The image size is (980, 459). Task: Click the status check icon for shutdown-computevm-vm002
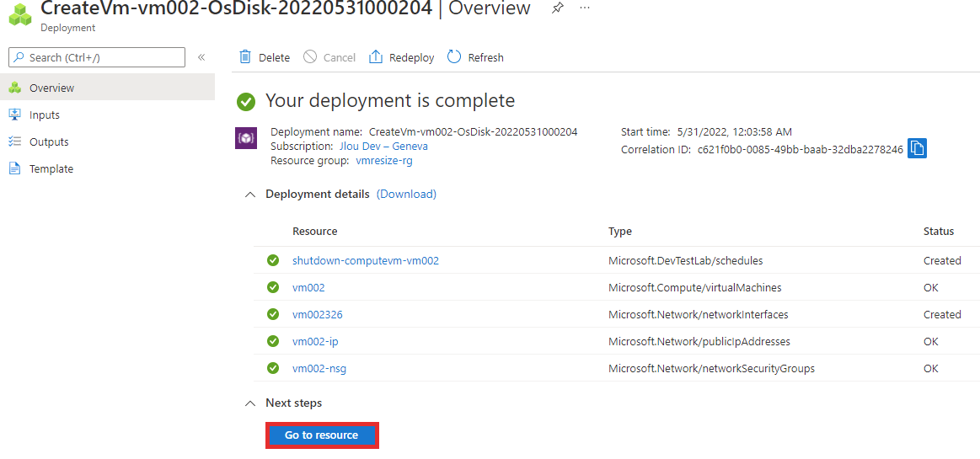(272, 260)
